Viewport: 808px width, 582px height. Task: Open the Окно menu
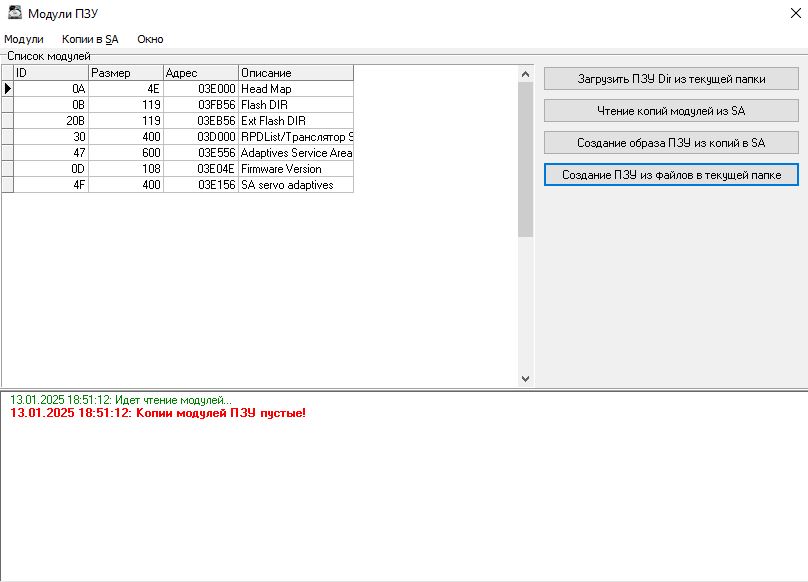[150, 39]
